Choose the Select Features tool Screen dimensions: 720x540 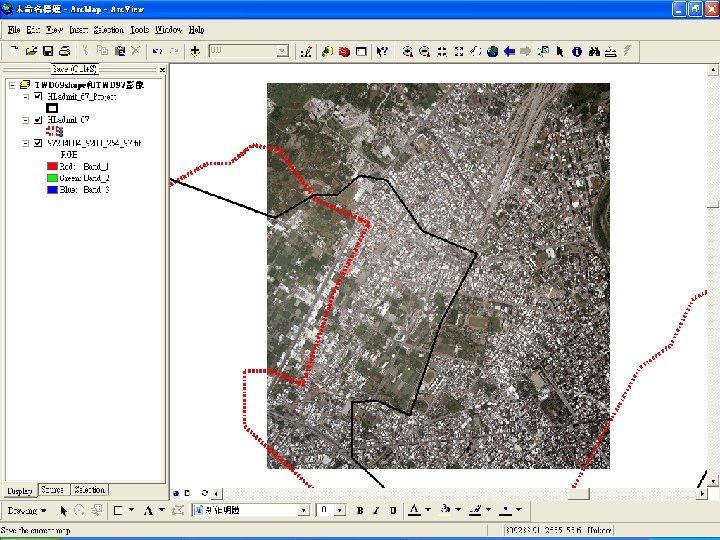pyautogui.click(x=543, y=51)
